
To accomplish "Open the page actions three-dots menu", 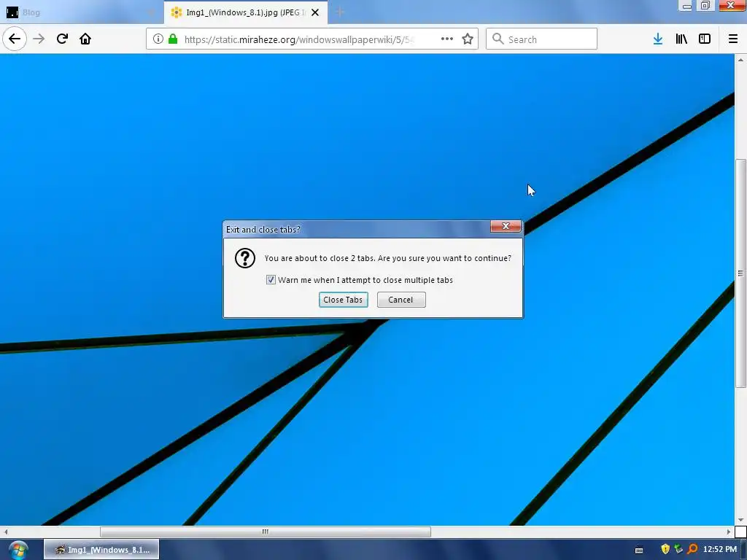I will pos(447,39).
